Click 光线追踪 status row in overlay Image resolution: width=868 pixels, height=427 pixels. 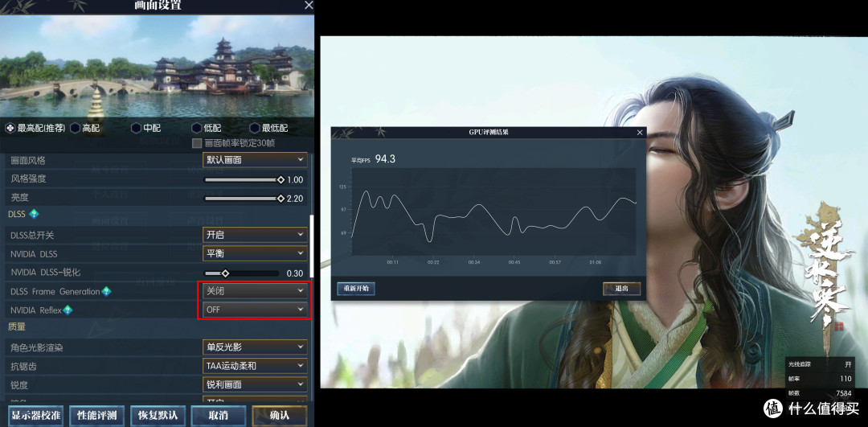click(821, 366)
